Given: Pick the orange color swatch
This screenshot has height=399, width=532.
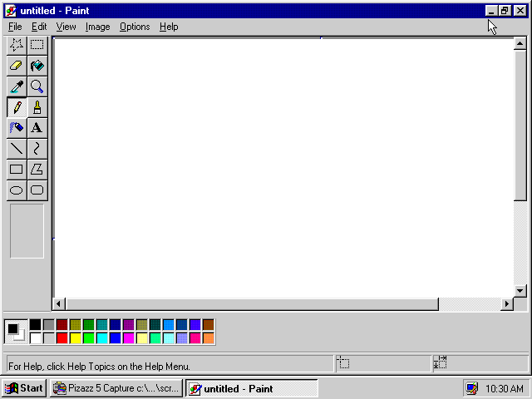Looking at the screenshot, I should (209, 338).
